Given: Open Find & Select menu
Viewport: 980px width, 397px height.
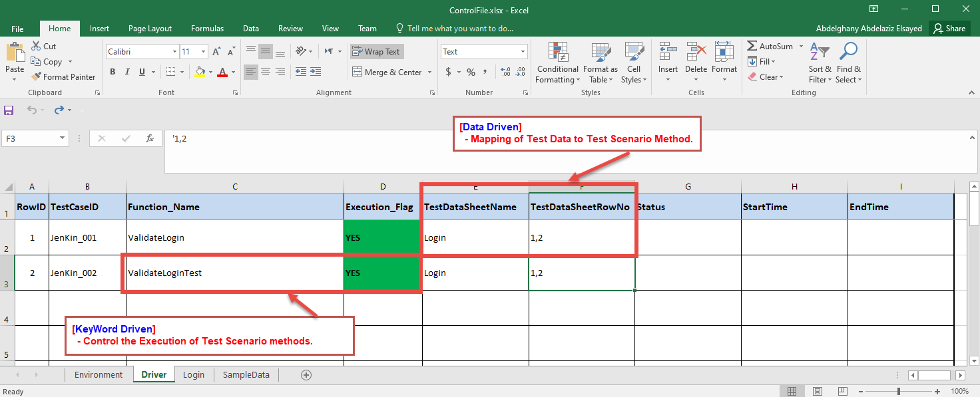Looking at the screenshot, I should pos(849,63).
